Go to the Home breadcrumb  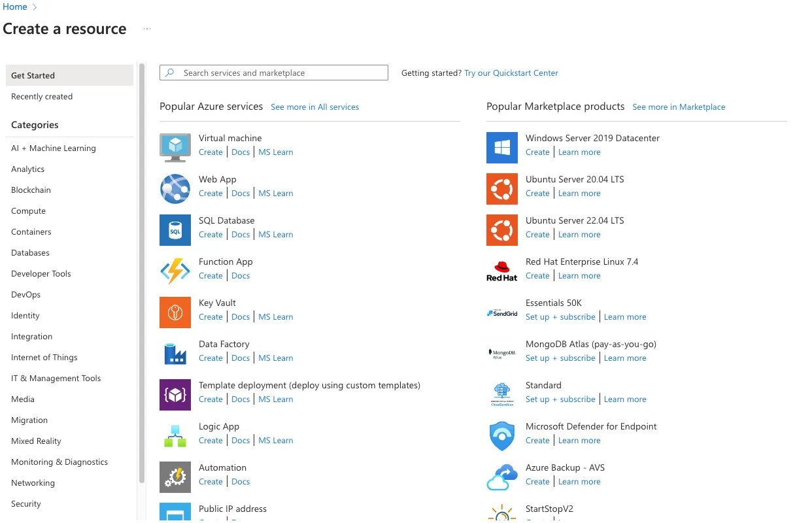[x=15, y=7]
